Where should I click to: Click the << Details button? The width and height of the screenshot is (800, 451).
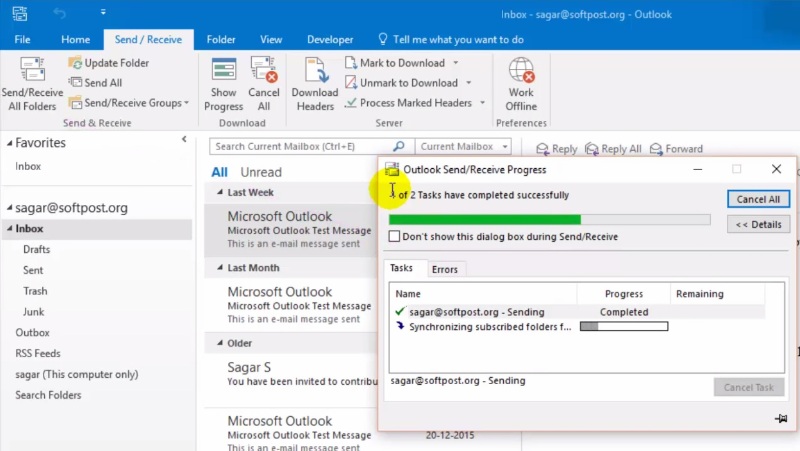coord(758,224)
